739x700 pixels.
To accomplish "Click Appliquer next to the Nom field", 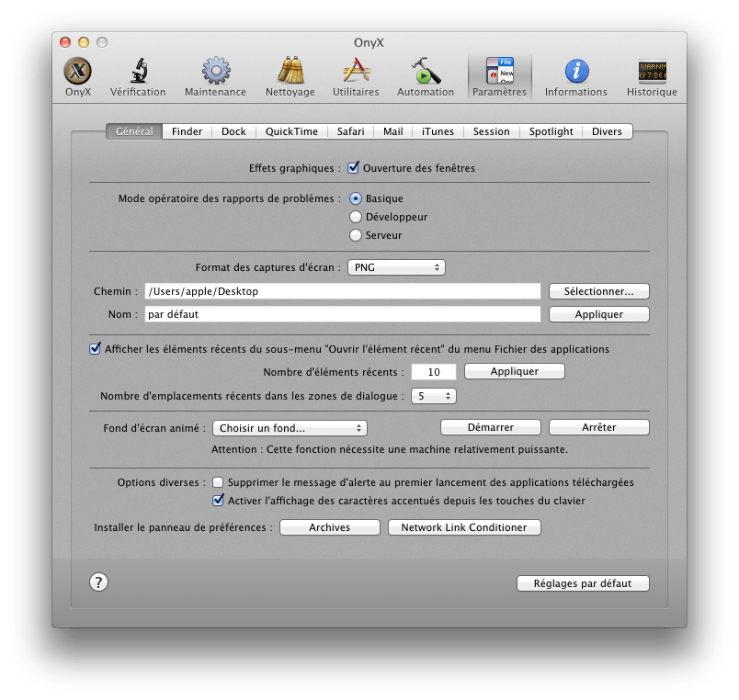I will [x=599, y=314].
